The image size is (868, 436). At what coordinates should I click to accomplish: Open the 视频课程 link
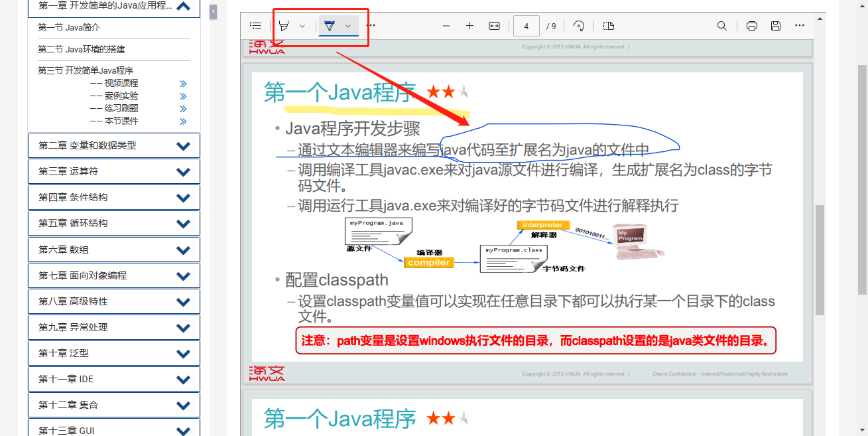(121, 83)
